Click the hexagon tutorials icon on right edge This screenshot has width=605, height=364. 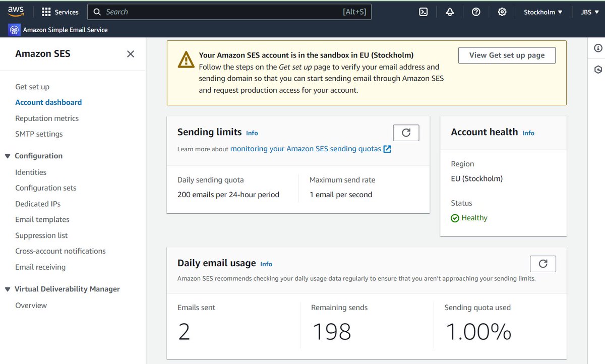(598, 70)
